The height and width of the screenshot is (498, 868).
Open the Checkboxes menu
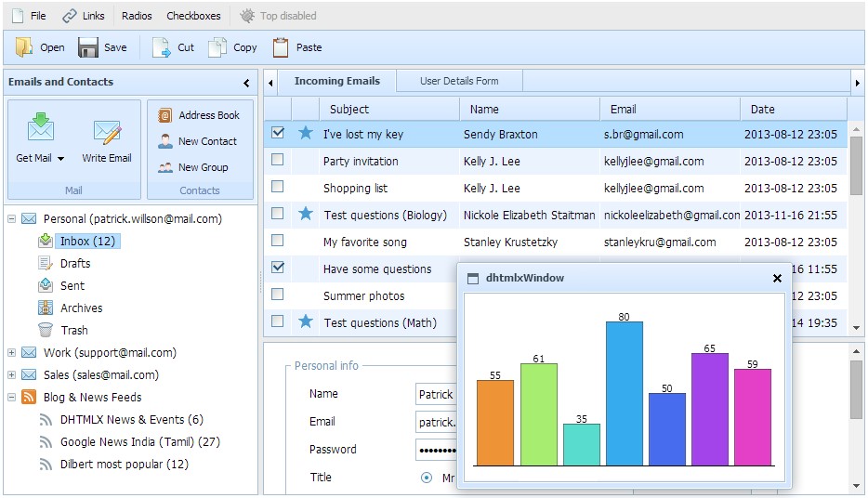193,16
